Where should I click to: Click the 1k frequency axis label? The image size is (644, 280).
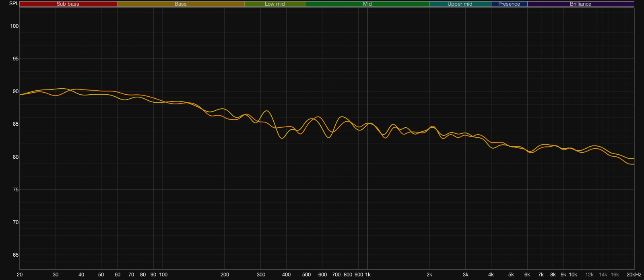point(368,275)
